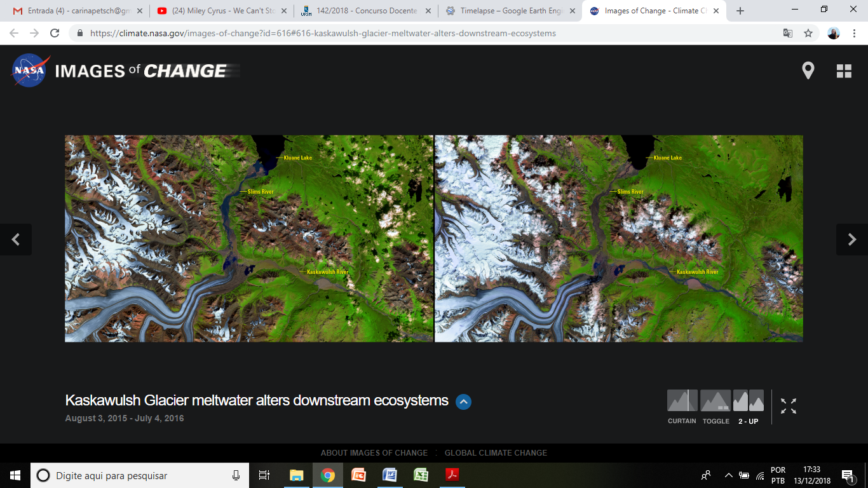Reload the current page
Viewport: 868px width, 488px height.
55,33
